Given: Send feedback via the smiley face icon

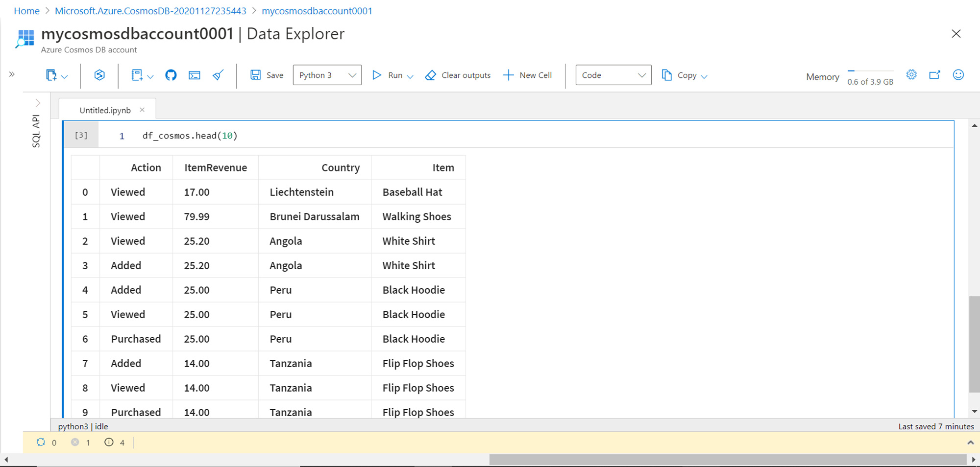Looking at the screenshot, I should (958, 75).
